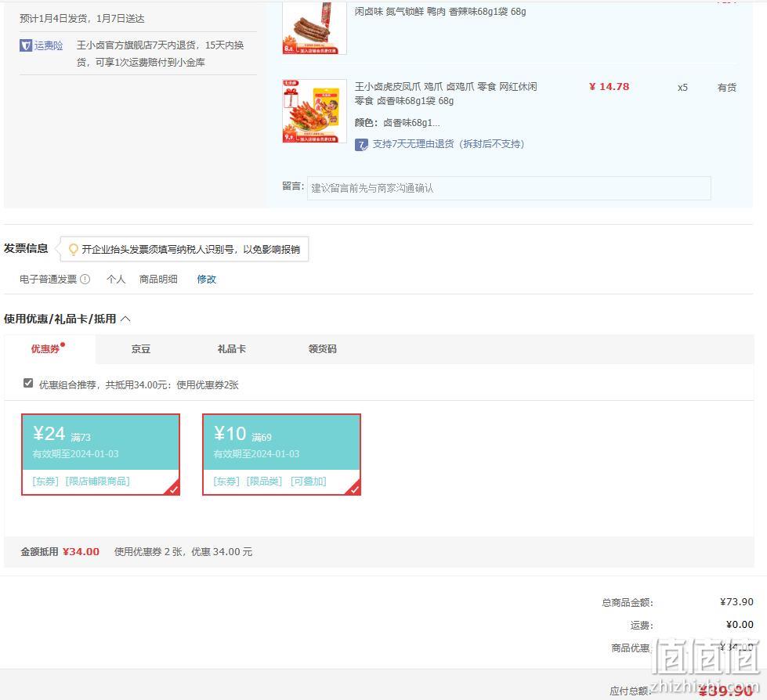Click the 运费险 shield icon
767x700 pixels.
pos(25,45)
